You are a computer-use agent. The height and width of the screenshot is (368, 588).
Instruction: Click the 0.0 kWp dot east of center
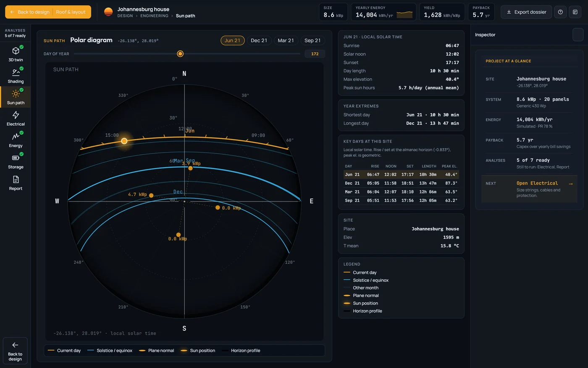pyautogui.click(x=218, y=207)
